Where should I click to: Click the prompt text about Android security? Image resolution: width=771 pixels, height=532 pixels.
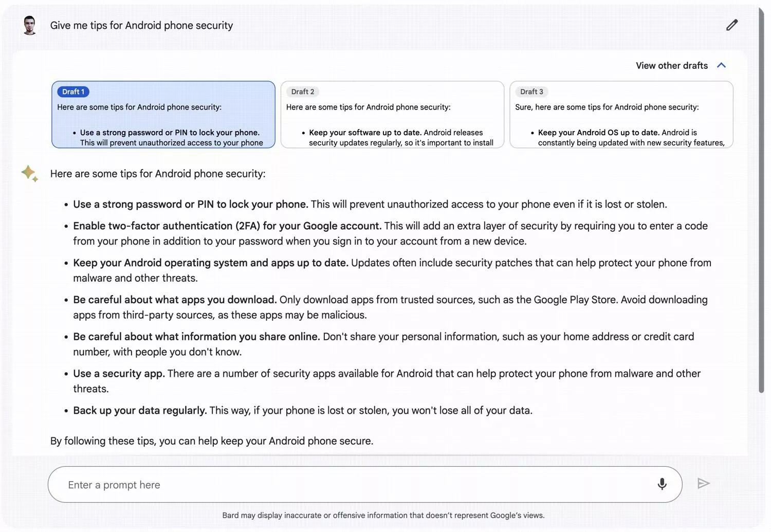tap(141, 25)
